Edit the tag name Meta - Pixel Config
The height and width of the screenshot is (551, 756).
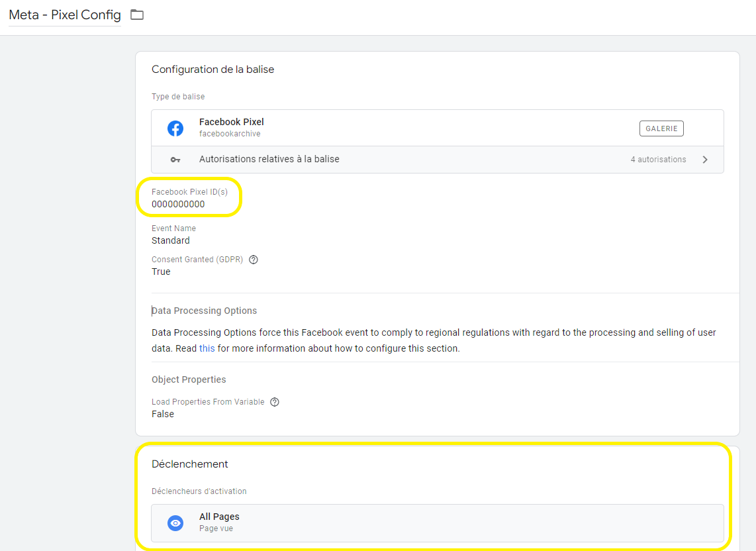(64, 15)
